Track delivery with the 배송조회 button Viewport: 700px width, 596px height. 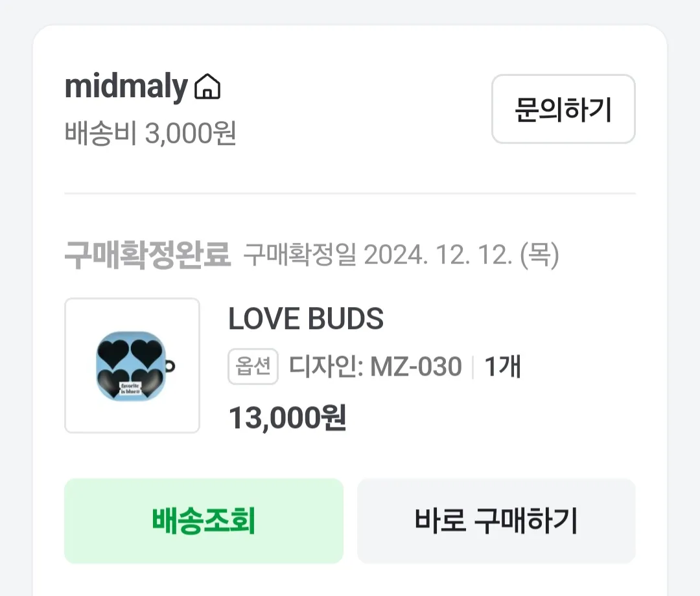[204, 521]
